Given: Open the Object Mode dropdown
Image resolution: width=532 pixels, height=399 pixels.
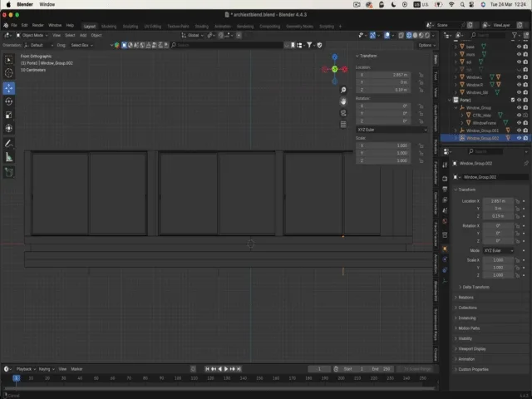Looking at the screenshot, I should point(34,35).
